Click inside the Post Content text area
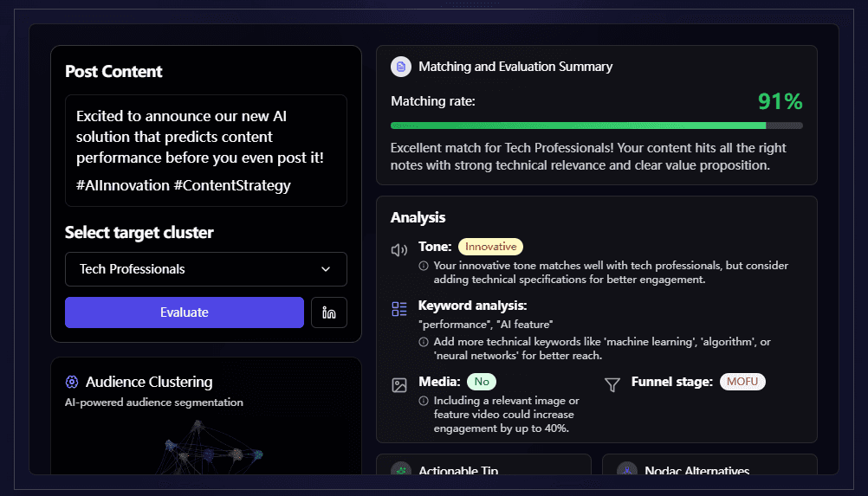This screenshot has height=496, width=868. pos(205,150)
